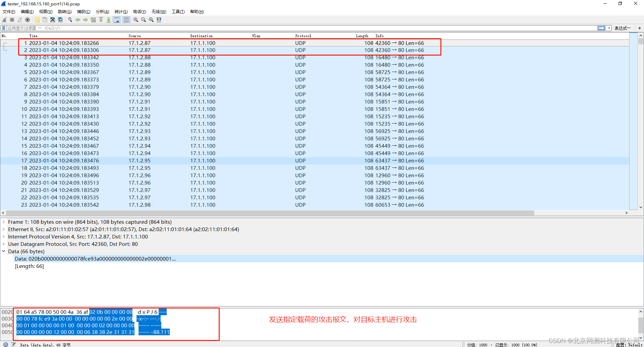Expand the Ethernet II details row
The image size is (644, 347).
click(4, 229)
